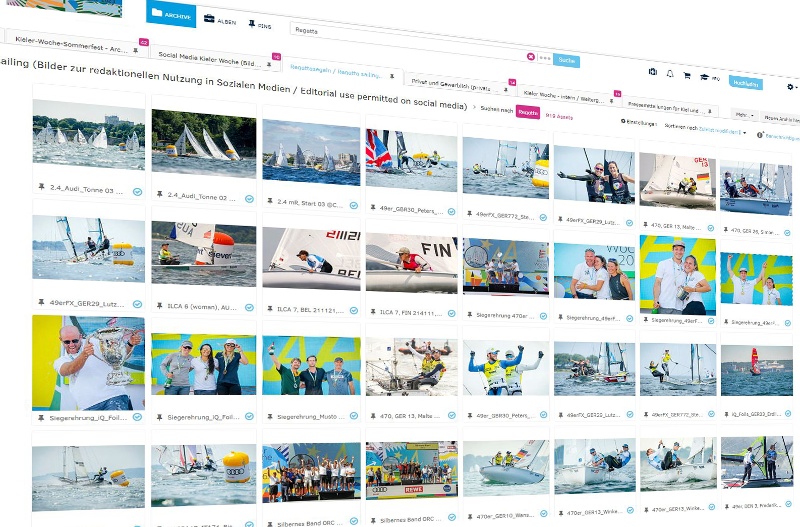The image size is (800, 527).
Task: Click the ILCA 6 (women) file name
Action: [x=202, y=307]
